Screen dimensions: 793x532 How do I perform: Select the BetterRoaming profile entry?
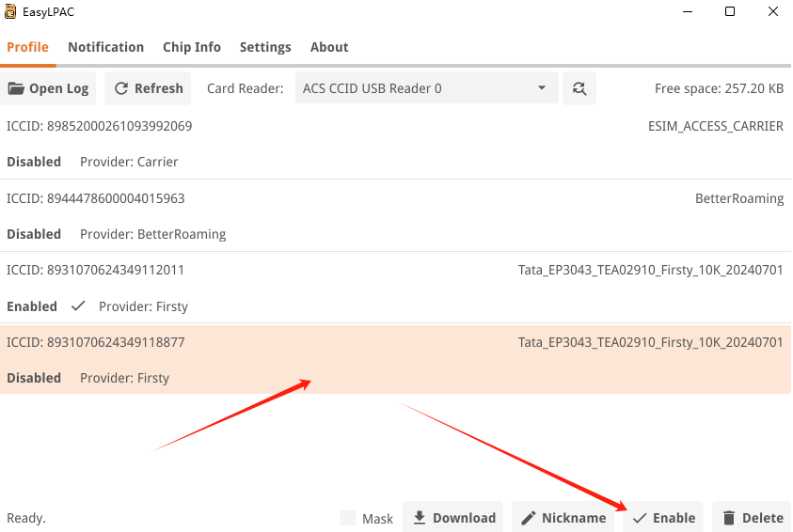pos(395,215)
